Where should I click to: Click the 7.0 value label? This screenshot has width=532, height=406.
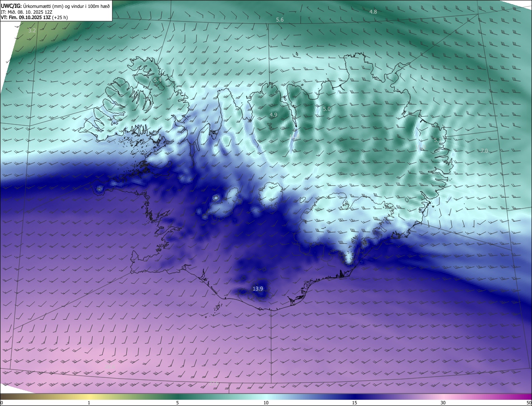[484, 151]
